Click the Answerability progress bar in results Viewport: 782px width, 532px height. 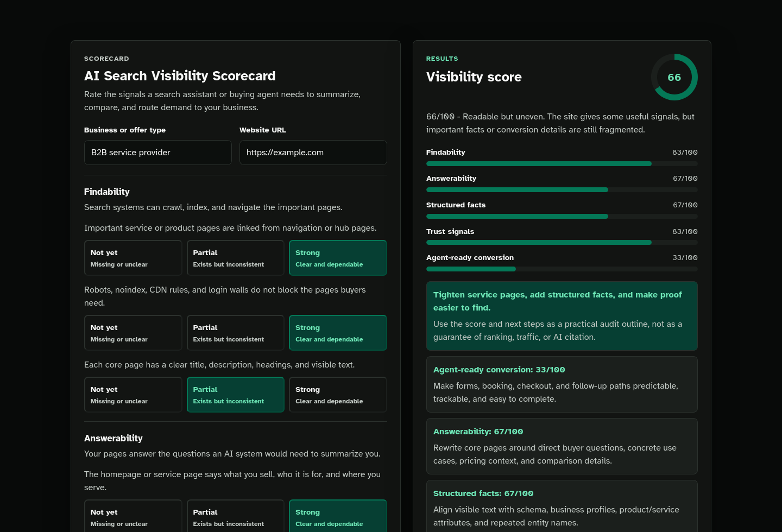point(562,189)
